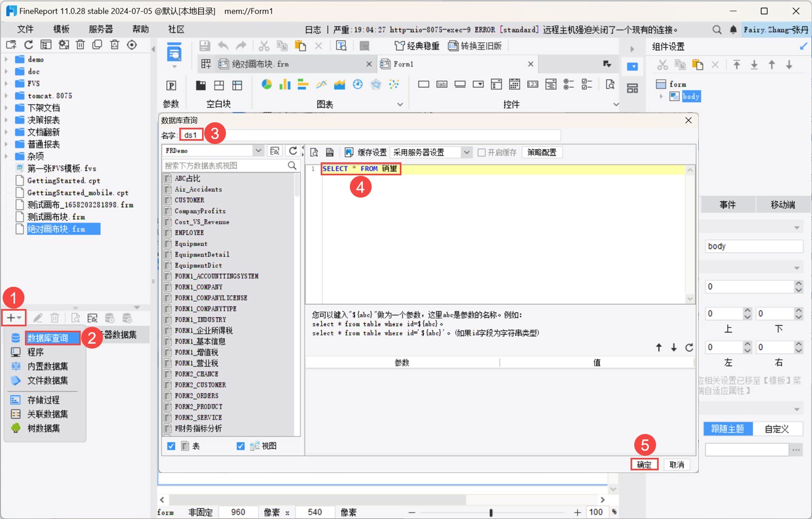This screenshot has width=812, height=519.
Task: Click the preview query icon in SQL toolbar
Action: pos(314,153)
